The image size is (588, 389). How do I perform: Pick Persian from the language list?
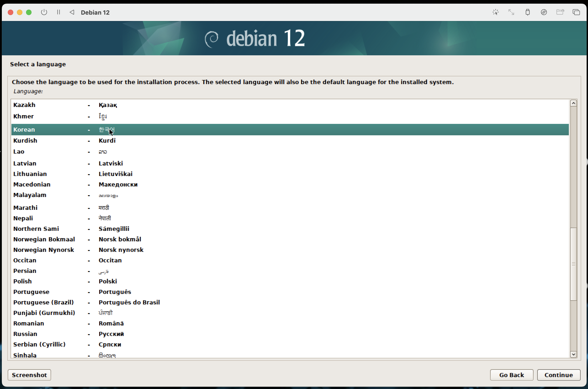pos(290,271)
